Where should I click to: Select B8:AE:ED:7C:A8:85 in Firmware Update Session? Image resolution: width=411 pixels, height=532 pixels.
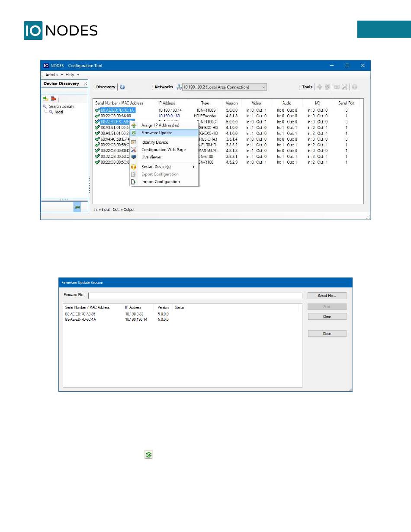coord(80,314)
